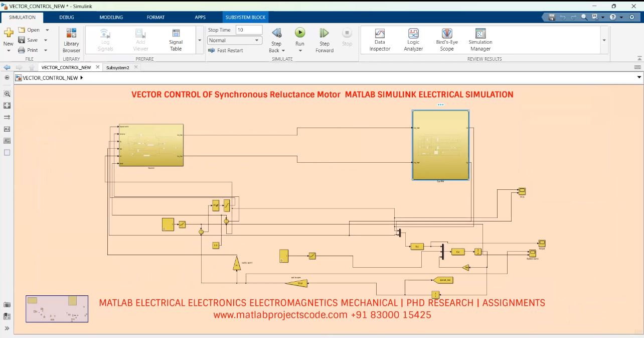Expand the bottom-left chevrons panel

point(7,328)
